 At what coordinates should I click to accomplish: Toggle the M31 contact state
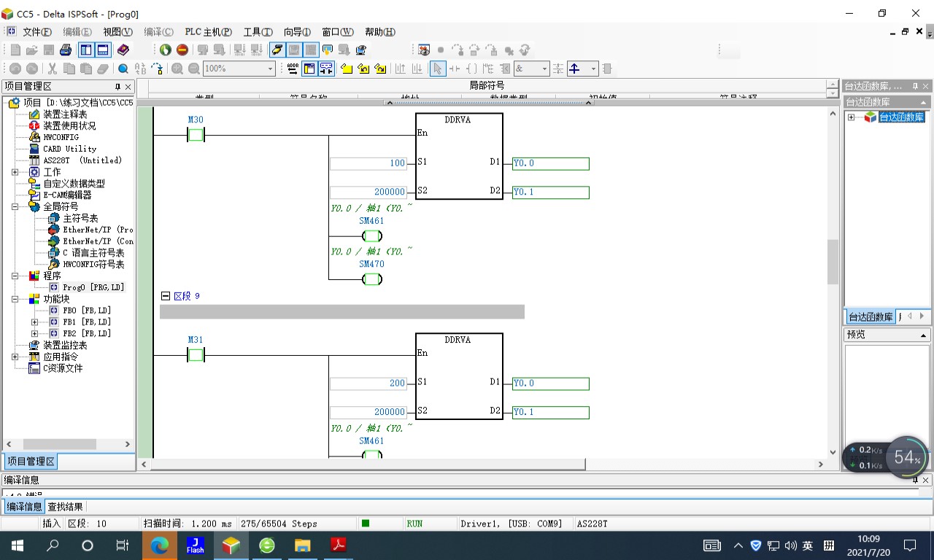(196, 355)
